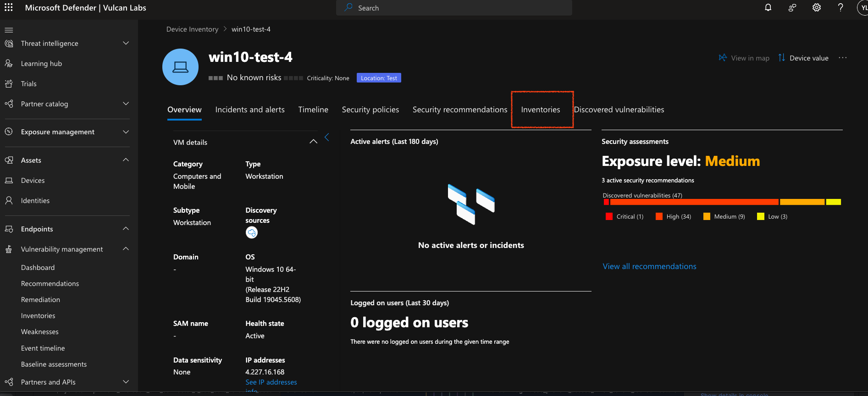The image size is (868, 396).
Task: Click the Device value button
Action: (x=803, y=58)
